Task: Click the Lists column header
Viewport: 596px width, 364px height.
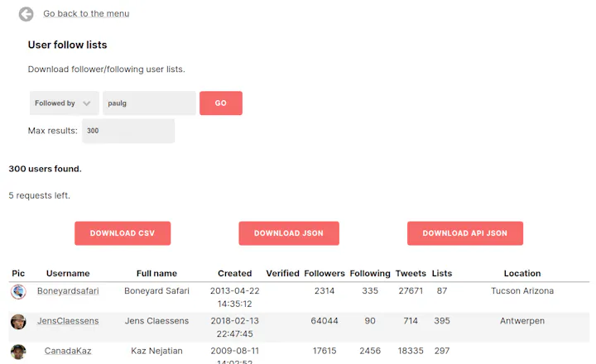Action: click(x=442, y=273)
